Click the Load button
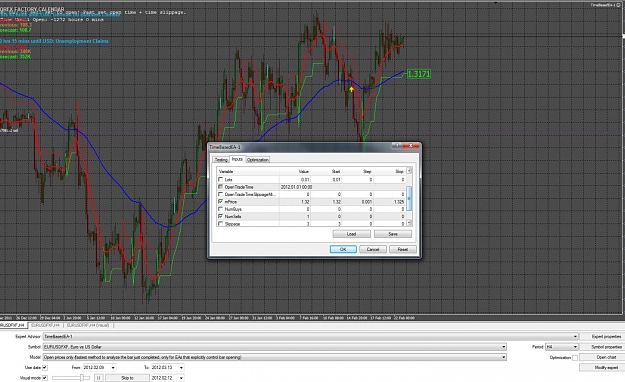 tap(351, 234)
